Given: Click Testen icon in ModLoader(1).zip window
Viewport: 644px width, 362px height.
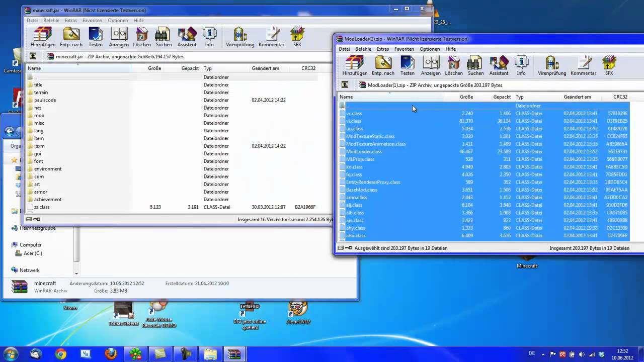Looking at the screenshot, I should tap(408, 65).
